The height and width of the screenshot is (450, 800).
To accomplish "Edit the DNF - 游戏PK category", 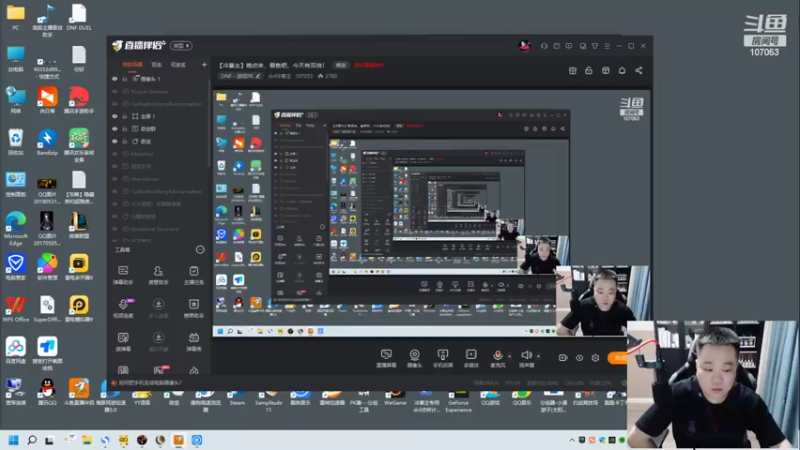I will point(240,76).
